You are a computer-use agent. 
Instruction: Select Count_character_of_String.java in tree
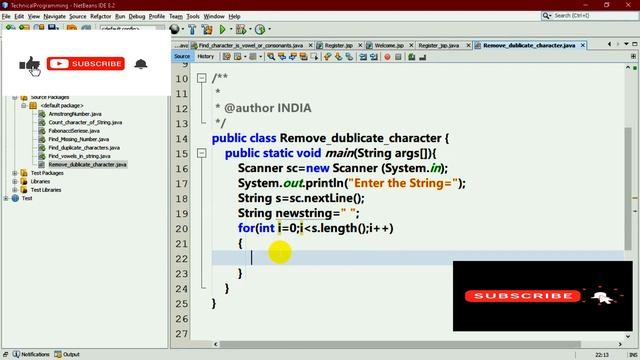point(85,122)
